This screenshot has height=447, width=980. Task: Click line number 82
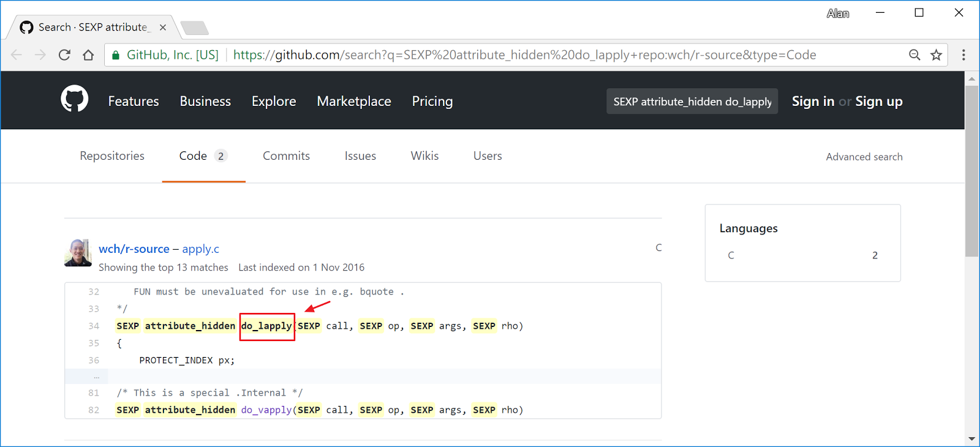(94, 410)
